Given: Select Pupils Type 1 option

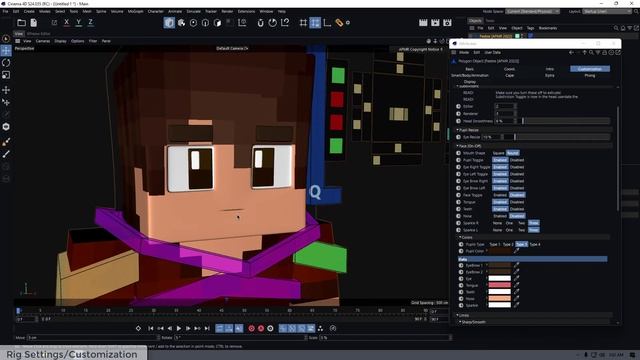Looking at the screenshot, I should pyautogui.click(x=494, y=244).
